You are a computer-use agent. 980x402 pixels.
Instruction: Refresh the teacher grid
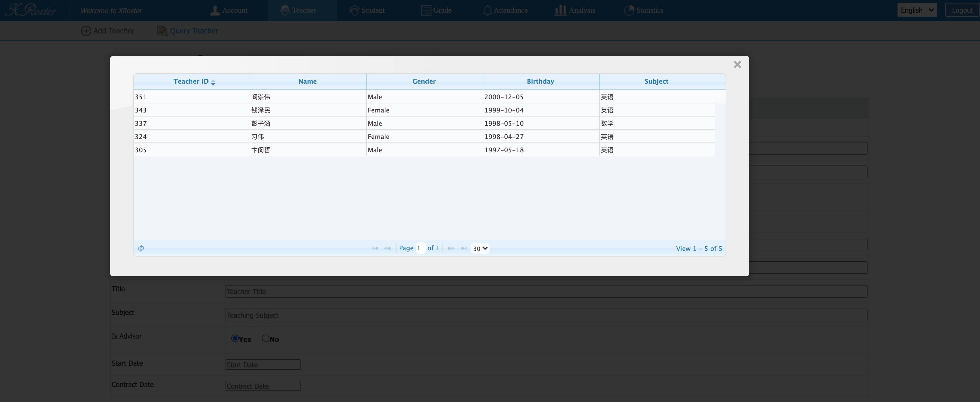pos(141,248)
